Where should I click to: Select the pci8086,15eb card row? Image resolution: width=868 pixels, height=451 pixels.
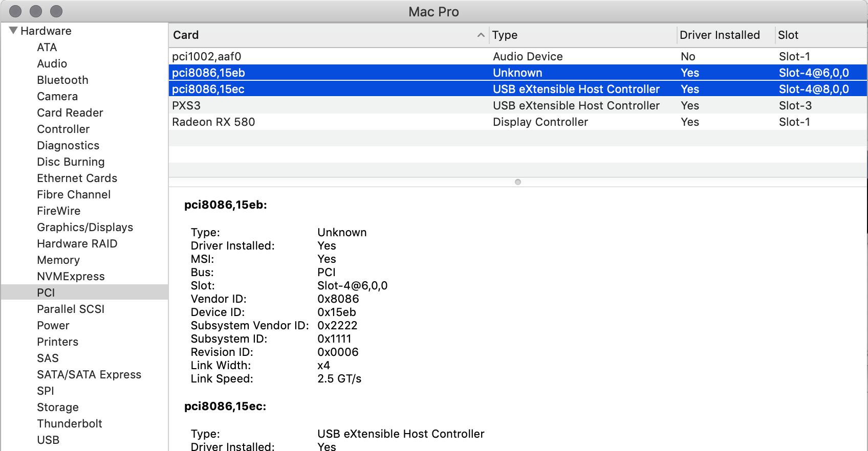click(518, 73)
